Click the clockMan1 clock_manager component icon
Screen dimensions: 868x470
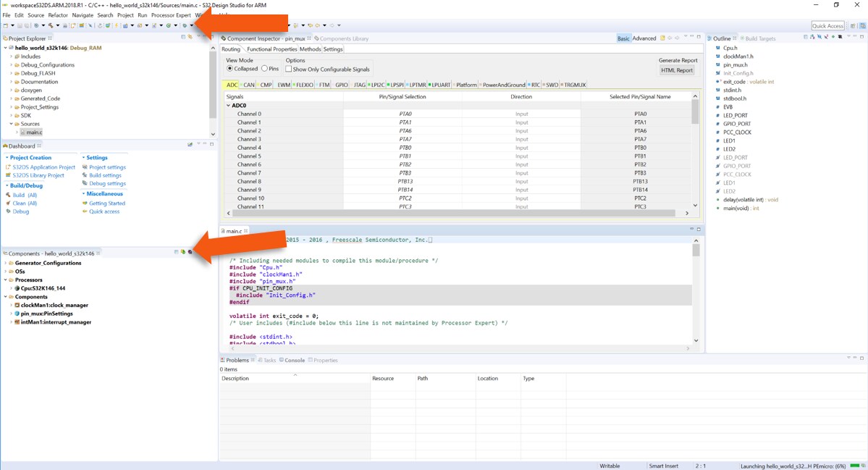coord(17,306)
